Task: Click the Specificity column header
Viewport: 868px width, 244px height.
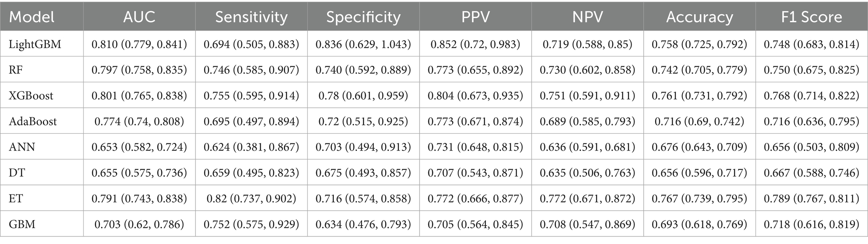Action: 363,17
